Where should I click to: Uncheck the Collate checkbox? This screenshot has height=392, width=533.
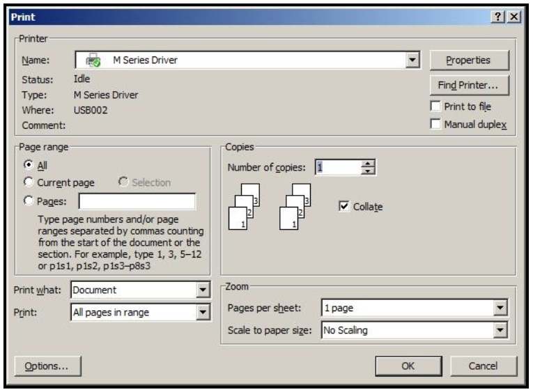pyautogui.click(x=344, y=206)
